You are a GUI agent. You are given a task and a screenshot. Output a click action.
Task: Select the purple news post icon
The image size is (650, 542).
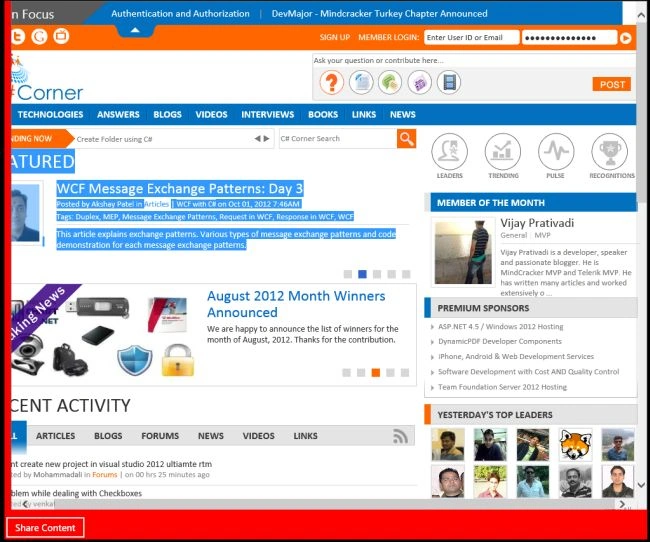click(x=420, y=82)
